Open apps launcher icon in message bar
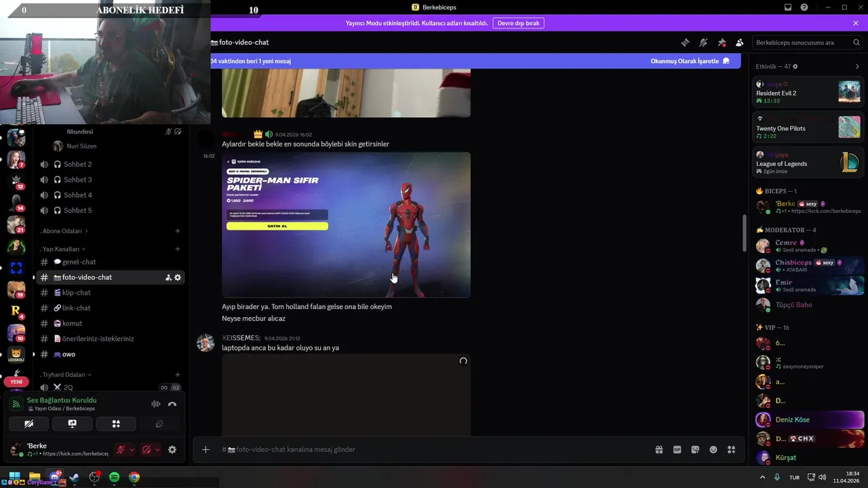 pos(731,449)
